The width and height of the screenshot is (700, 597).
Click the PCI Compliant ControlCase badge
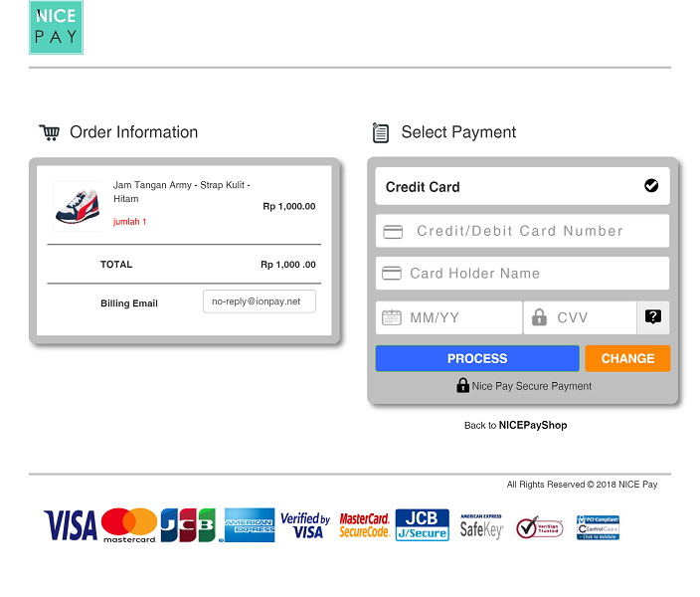[x=598, y=527]
